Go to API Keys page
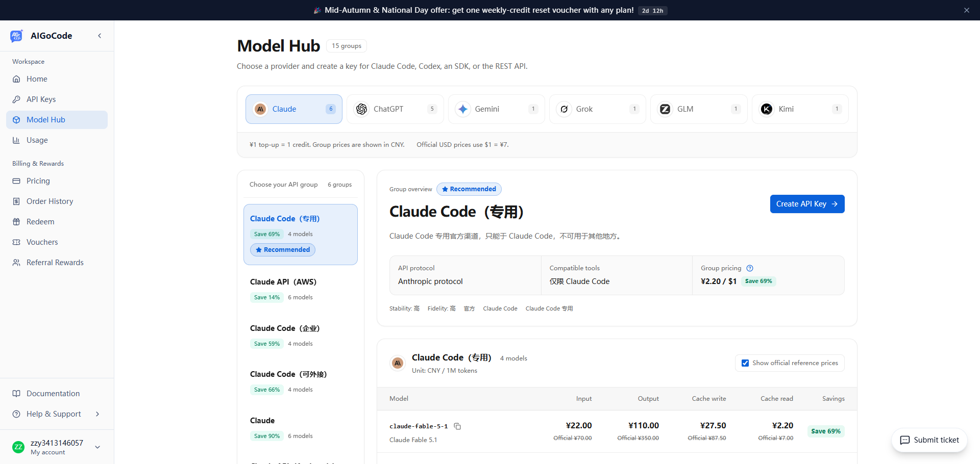Screen dimensions: 980x464 pyautogui.click(x=57, y=99)
